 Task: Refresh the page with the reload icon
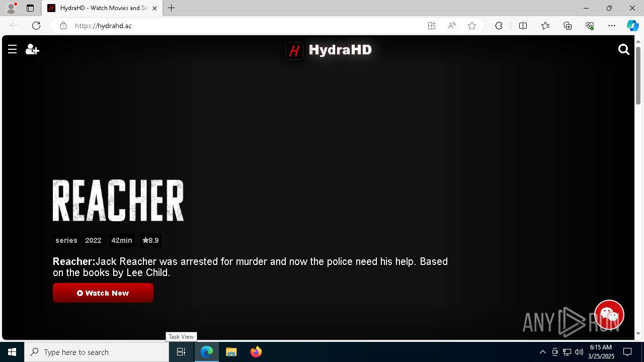[x=36, y=26]
